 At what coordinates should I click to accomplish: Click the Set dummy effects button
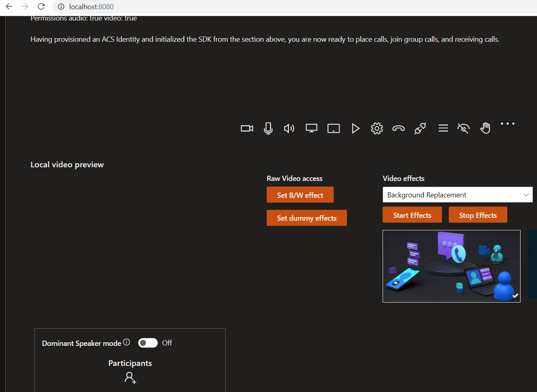point(307,218)
